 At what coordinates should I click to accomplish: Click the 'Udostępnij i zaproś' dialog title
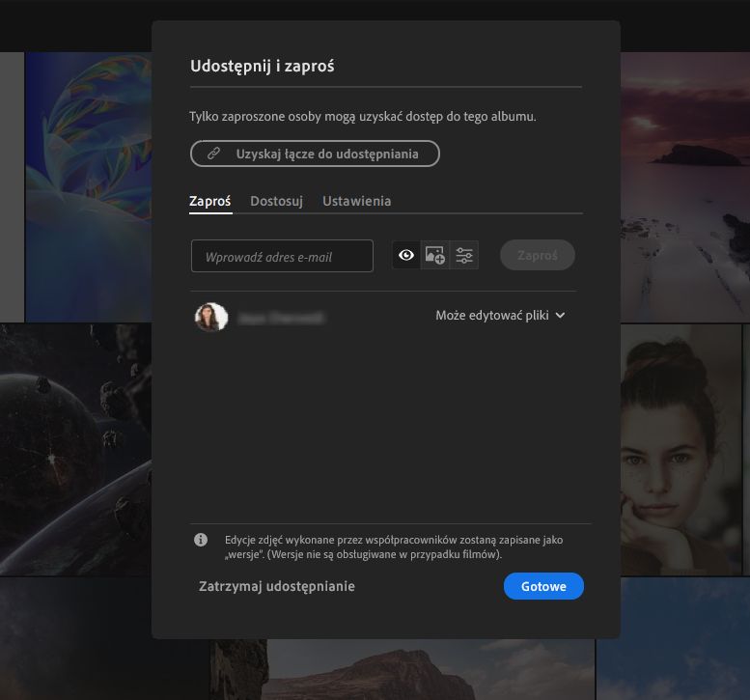click(x=263, y=66)
